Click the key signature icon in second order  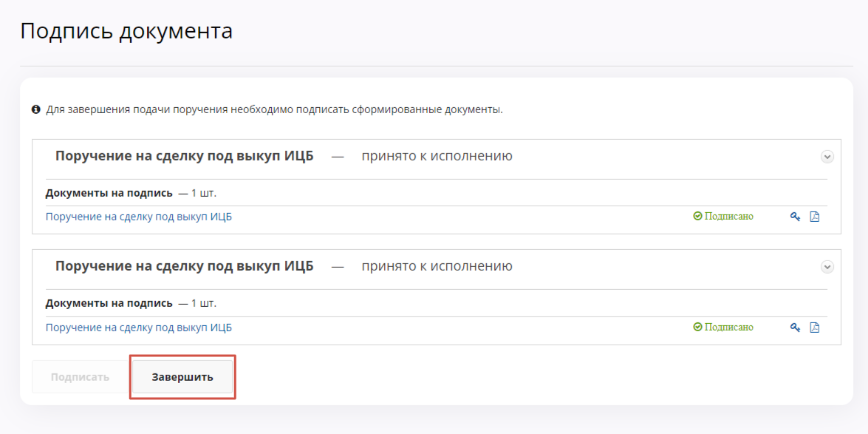796,328
